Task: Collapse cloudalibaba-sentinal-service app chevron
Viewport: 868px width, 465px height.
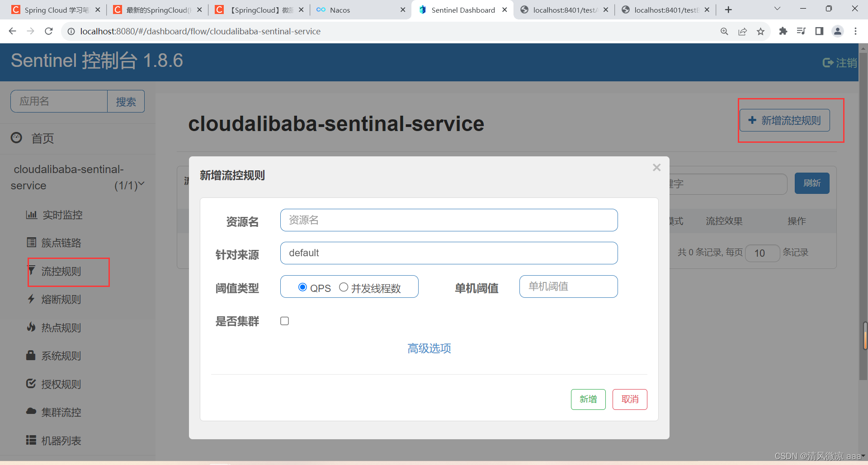Action: (141, 184)
